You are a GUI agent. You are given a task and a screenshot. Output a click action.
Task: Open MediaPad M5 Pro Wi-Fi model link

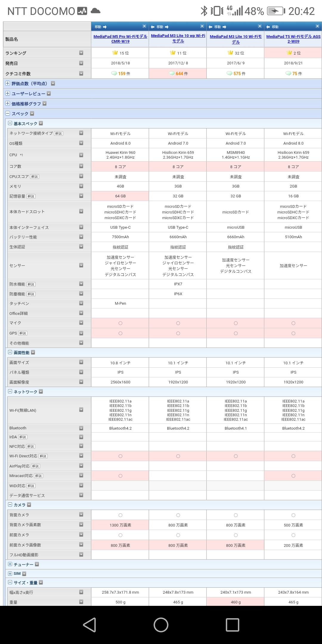tap(120, 39)
